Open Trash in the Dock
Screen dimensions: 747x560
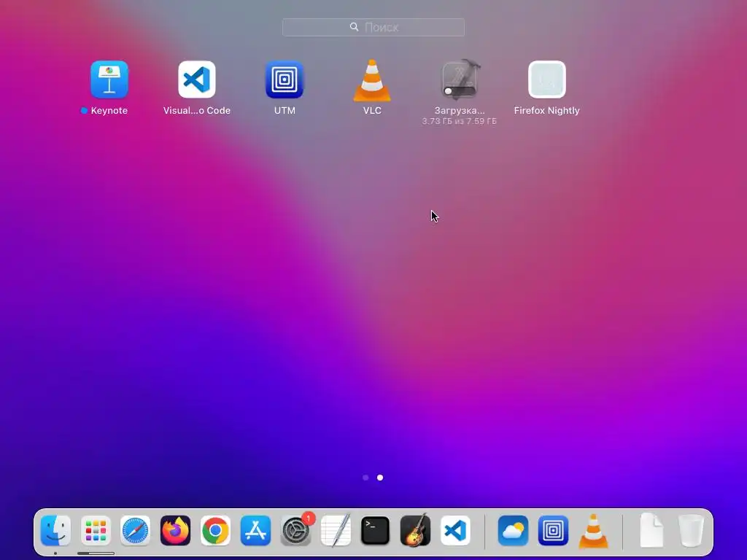point(691,531)
